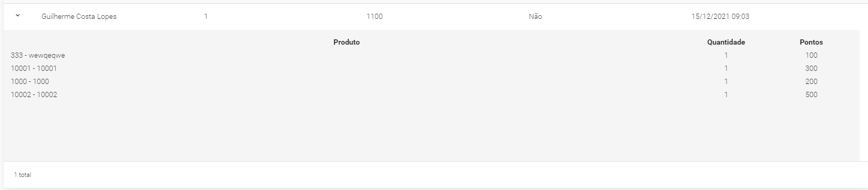The height and width of the screenshot is (190, 868).
Task: Select product 1000 - 1000
Action: [30, 81]
